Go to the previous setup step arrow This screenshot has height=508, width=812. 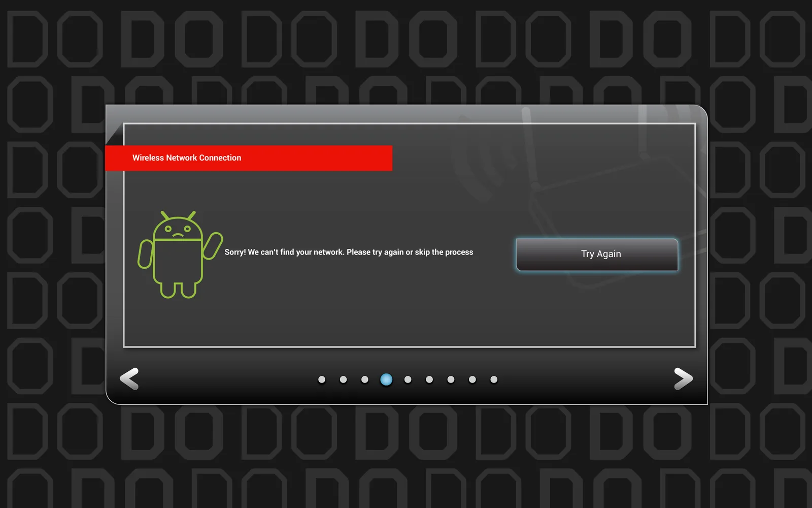click(x=129, y=378)
